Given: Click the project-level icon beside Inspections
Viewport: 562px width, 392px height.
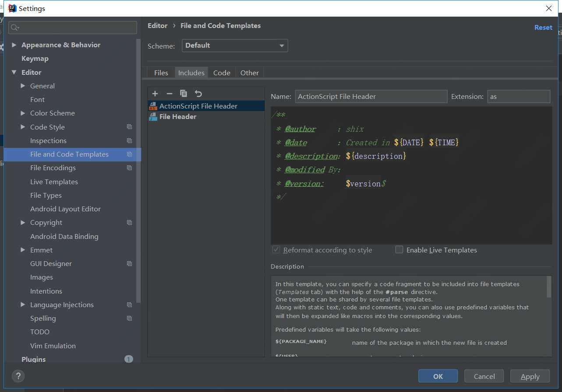Looking at the screenshot, I should point(129,141).
